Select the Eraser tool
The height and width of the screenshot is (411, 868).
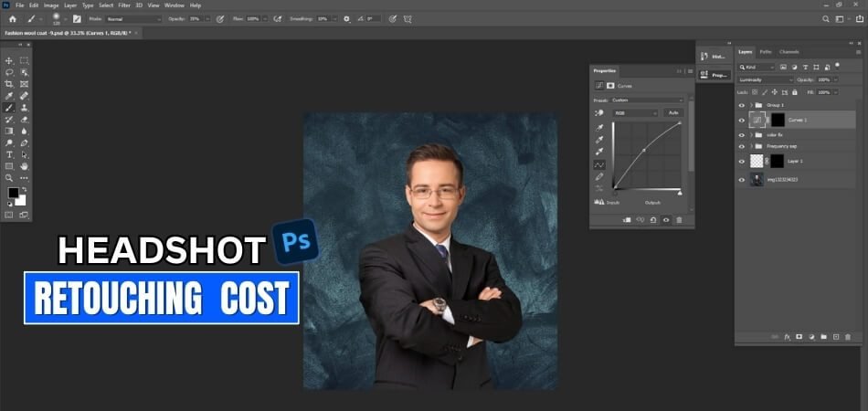click(25, 120)
